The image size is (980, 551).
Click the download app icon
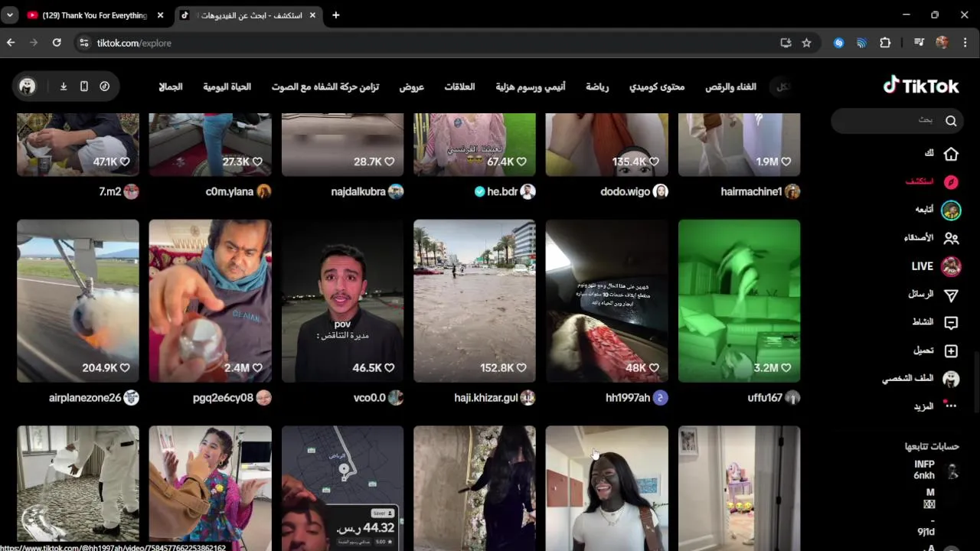coord(64,86)
